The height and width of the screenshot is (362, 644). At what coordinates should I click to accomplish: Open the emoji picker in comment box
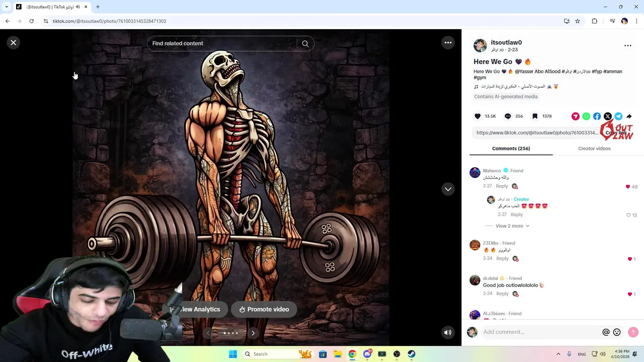[x=617, y=332]
